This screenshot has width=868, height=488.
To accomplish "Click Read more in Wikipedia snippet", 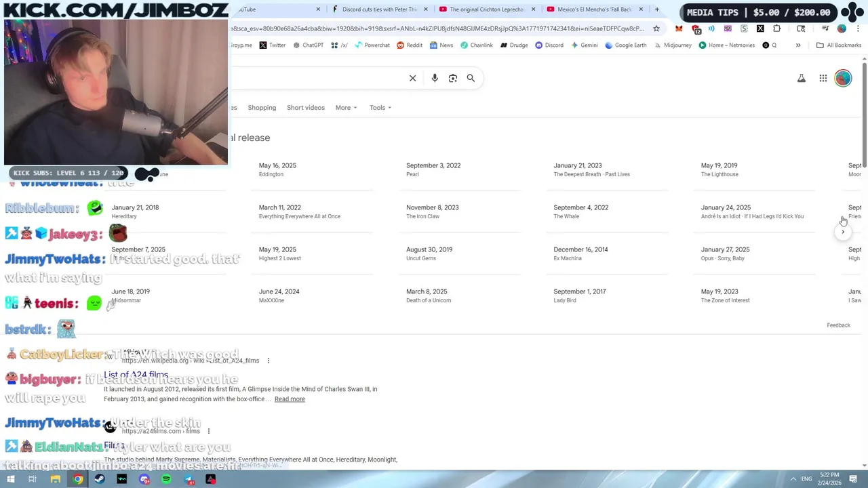I will pyautogui.click(x=290, y=399).
